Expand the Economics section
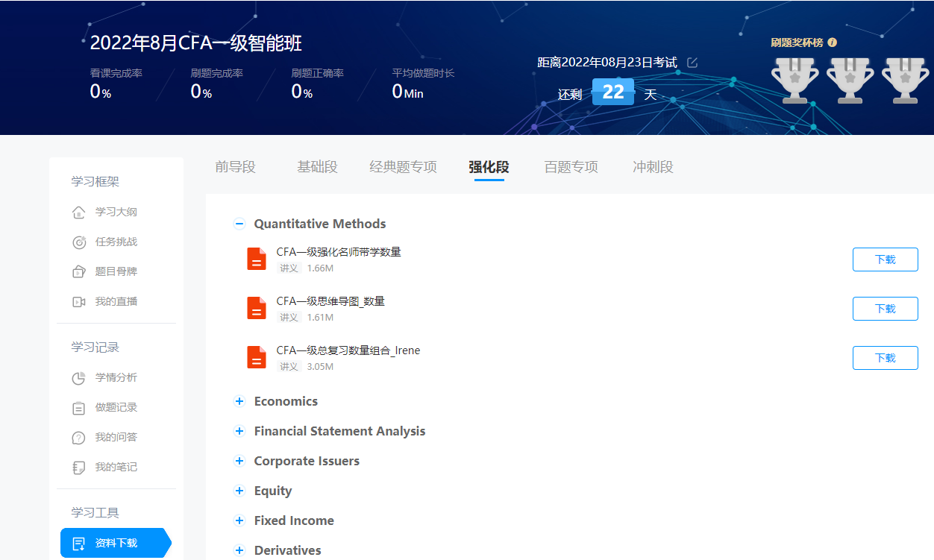This screenshot has height=560, width=934. pos(239,401)
